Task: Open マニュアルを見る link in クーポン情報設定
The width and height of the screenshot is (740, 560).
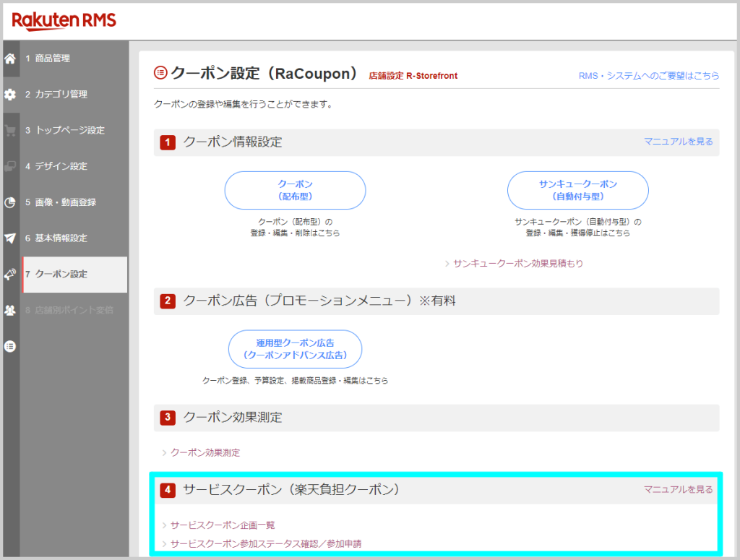Action: (678, 142)
